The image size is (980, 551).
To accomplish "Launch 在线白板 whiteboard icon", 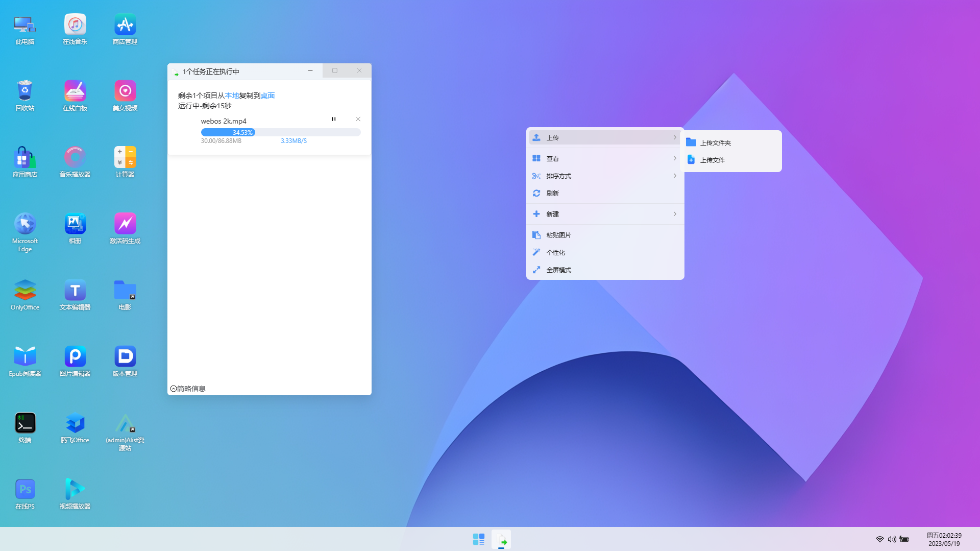I will tap(75, 96).
